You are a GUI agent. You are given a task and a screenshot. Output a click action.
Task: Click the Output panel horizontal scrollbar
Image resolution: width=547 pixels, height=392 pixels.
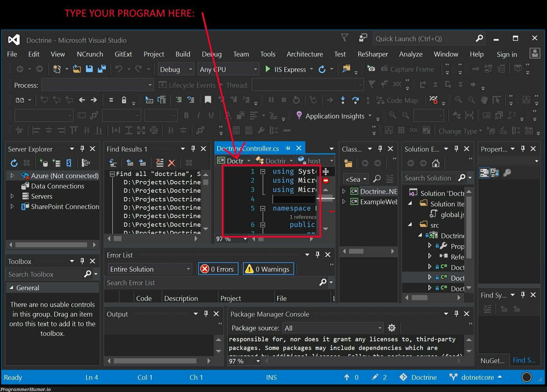point(159,361)
